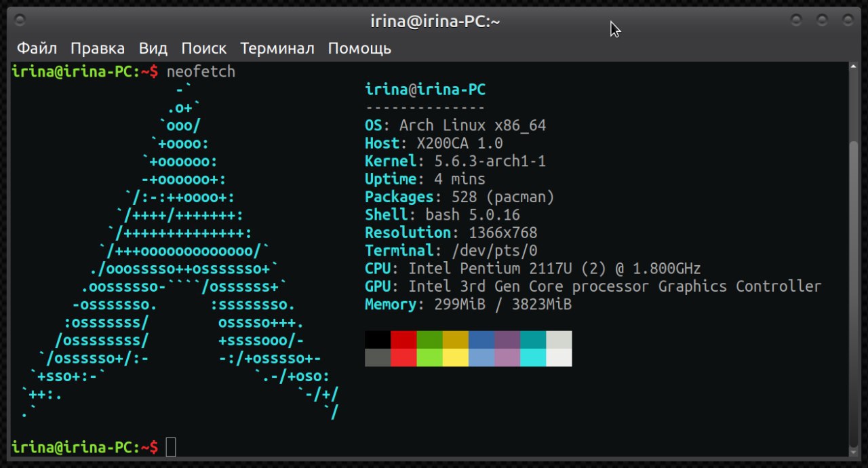The width and height of the screenshot is (868, 468).
Task: Click the Packages line 528 (pacman)
Action: [x=460, y=197]
